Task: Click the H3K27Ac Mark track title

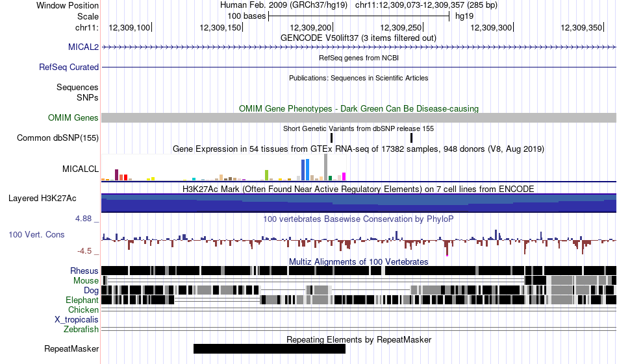Action: [x=359, y=189]
